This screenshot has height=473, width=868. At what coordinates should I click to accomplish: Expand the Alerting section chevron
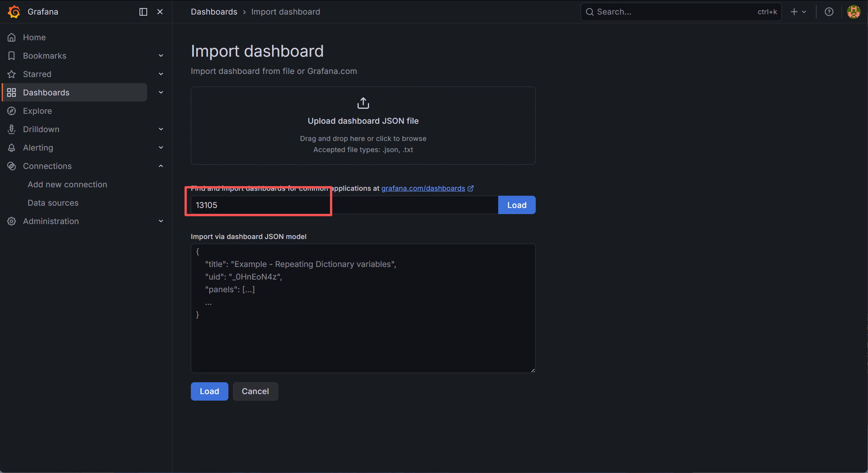(x=161, y=148)
